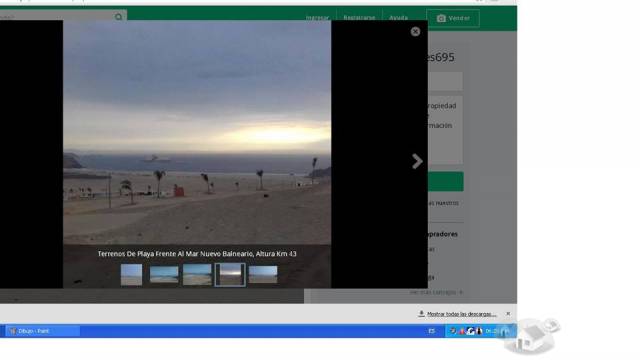Click the green button behind the lightbox
The height and width of the screenshot is (361, 640).
[445, 181]
